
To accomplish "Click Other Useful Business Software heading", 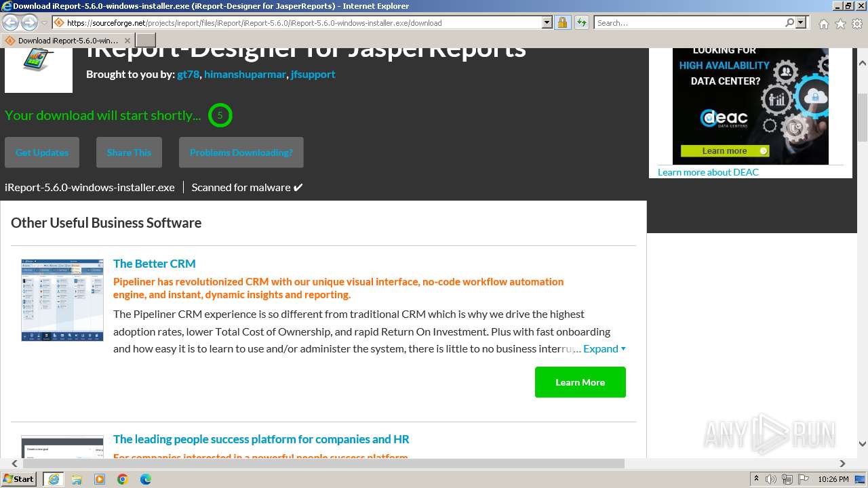I will [106, 223].
